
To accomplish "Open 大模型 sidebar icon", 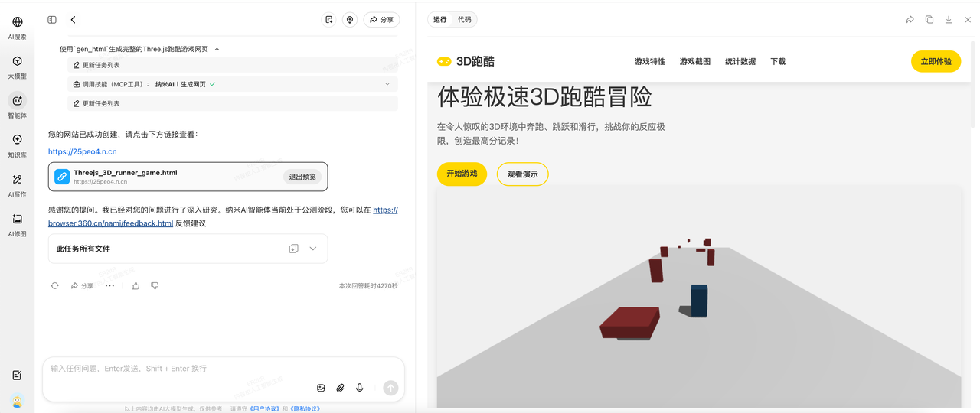I will (18, 67).
